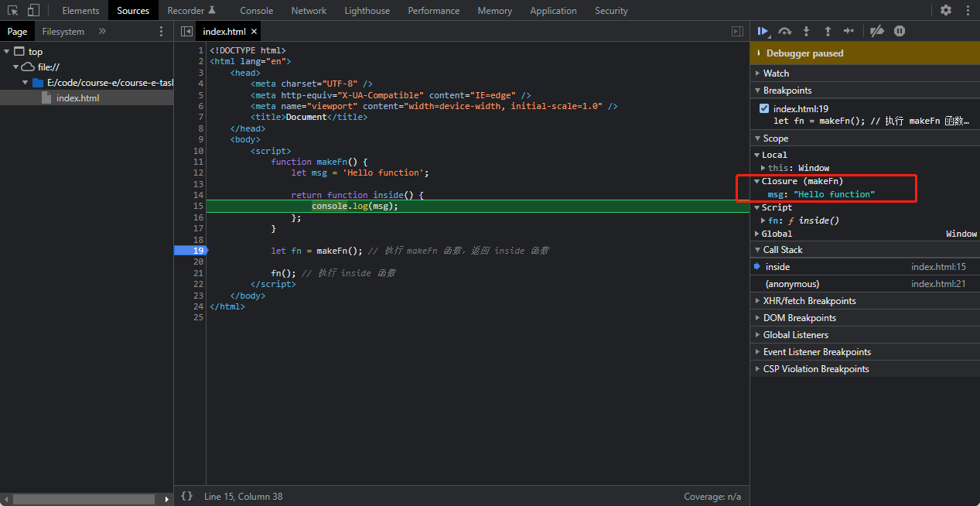Viewport: 980px width, 506px height.
Task: Switch to the Recorder tab
Action: point(191,11)
